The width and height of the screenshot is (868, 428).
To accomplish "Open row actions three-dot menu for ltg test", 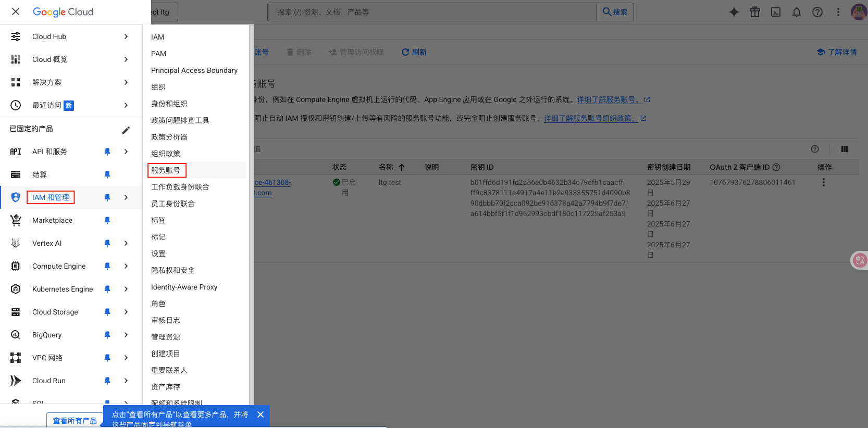I will [x=824, y=182].
